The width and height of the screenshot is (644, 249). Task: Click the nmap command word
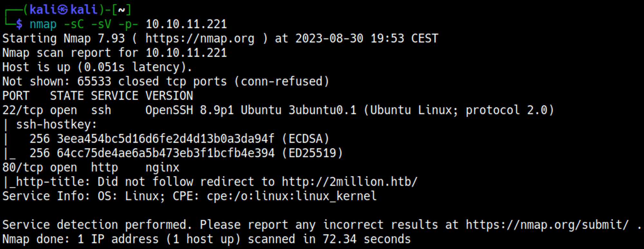tap(43, 24)
